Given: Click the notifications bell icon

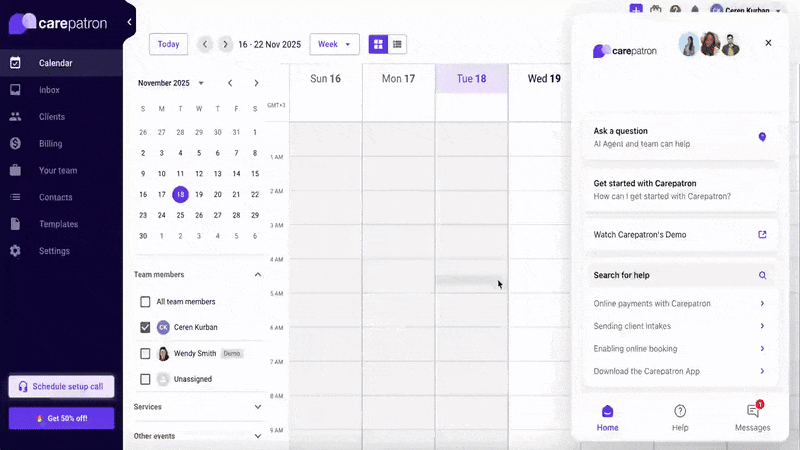Looking at the screenshot, I should pyautogui.click(x=695, y=9).
